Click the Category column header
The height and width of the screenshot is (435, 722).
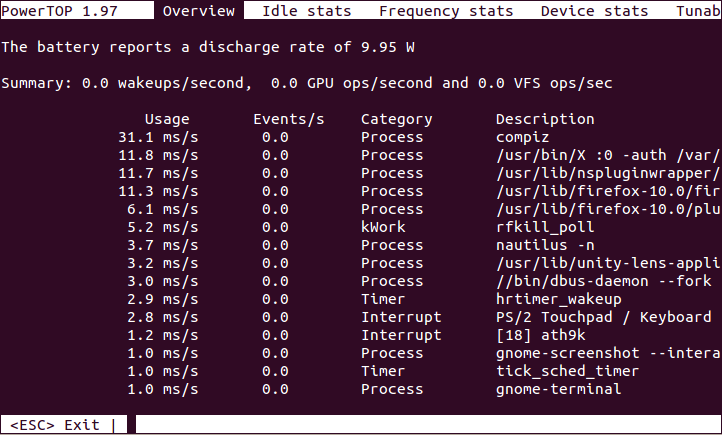396,119
